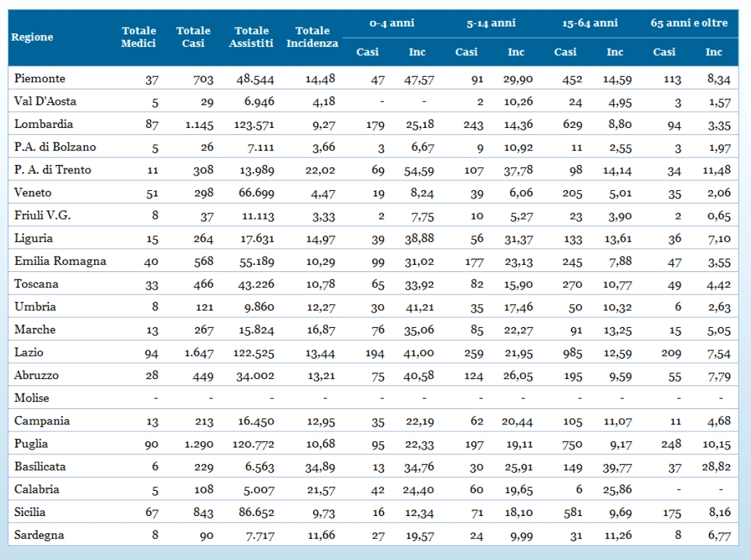Click the P. A. di Trento label
The image size is (751, 560).
pyautogui.click(x=52, y=170)
